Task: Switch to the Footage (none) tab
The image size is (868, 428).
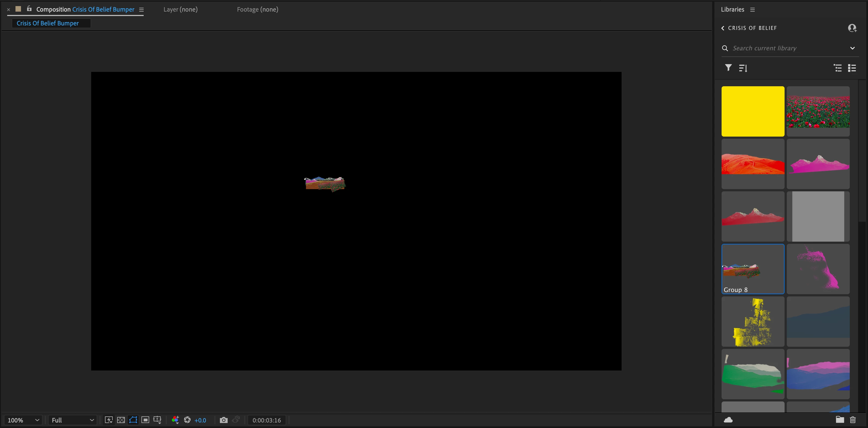Action: (x=257, y=9)
